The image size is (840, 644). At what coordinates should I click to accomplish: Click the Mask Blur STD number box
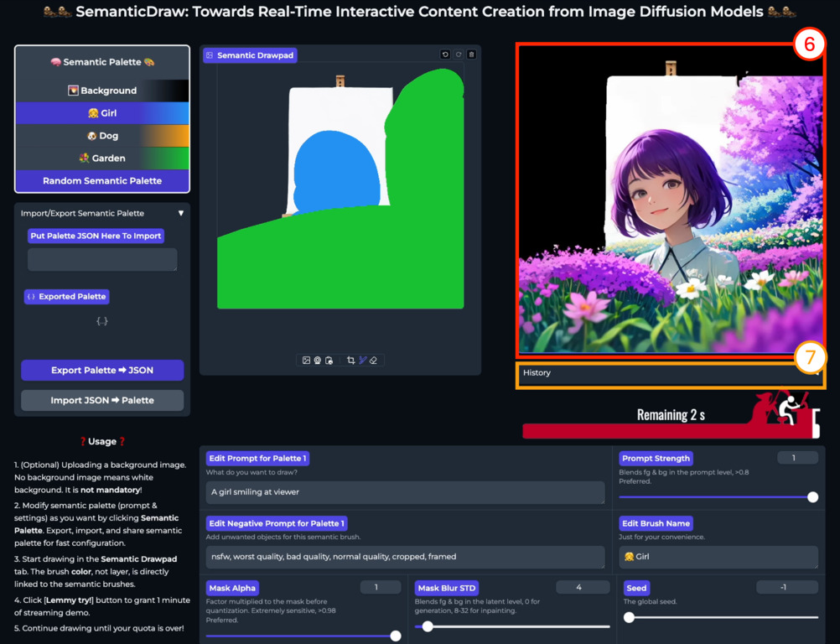583,588
